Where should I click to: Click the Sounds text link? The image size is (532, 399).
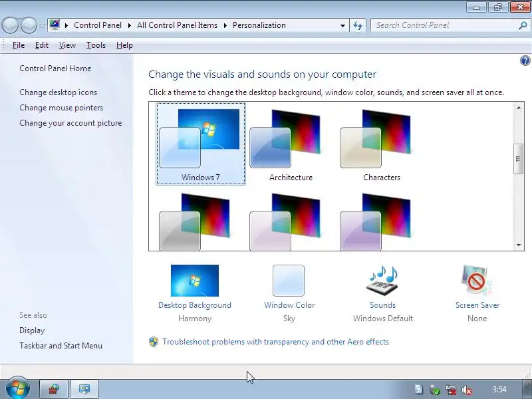pos(383,305)
